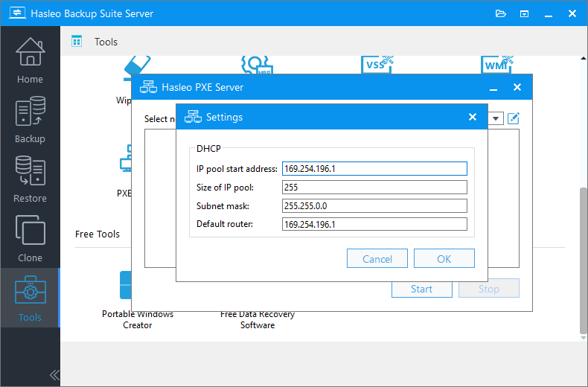Open the Backup section

coord(30,120)
